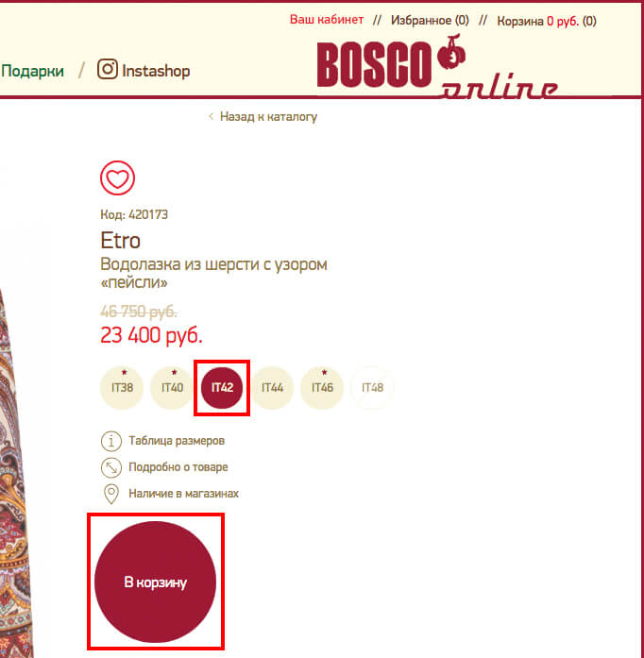The width and height of the screenshot is (644, 658).
Task: Click the map pin icon for store availability
Action: click(111, 494)
